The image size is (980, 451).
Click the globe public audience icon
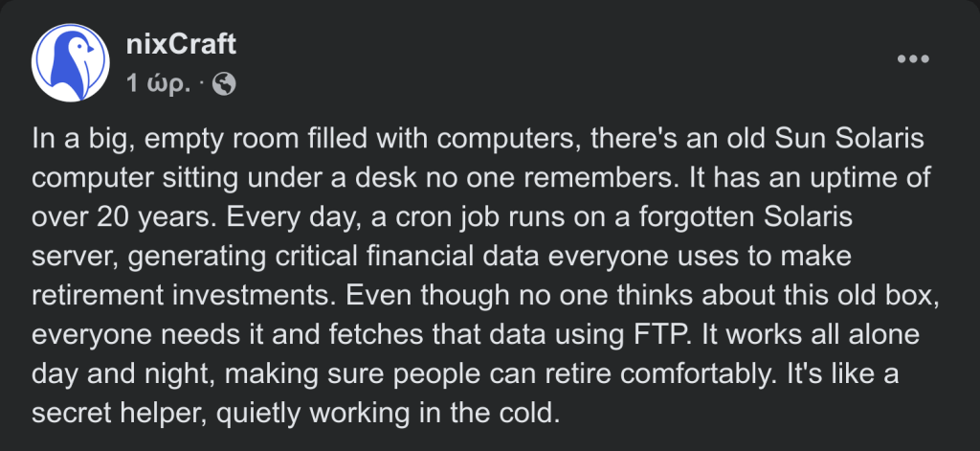coord(224,84)
